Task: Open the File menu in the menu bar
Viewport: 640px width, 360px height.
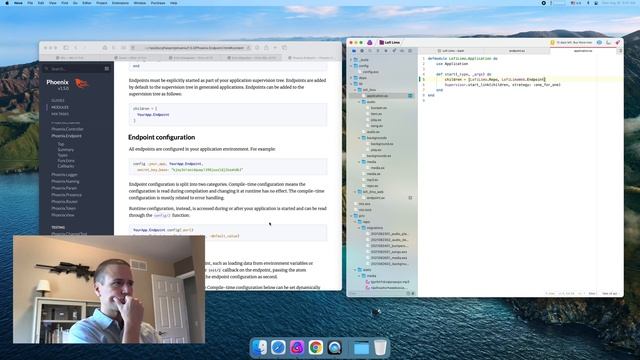Action: click(30, 3)
